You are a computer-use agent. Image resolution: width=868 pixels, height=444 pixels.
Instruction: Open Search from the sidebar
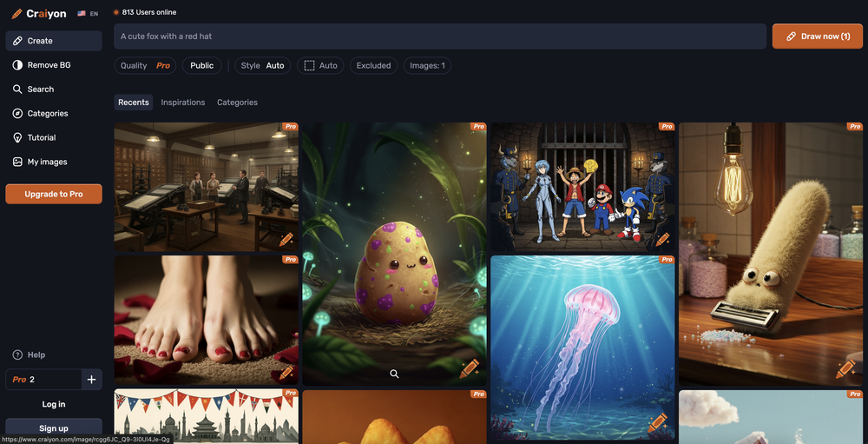(40, 89)
